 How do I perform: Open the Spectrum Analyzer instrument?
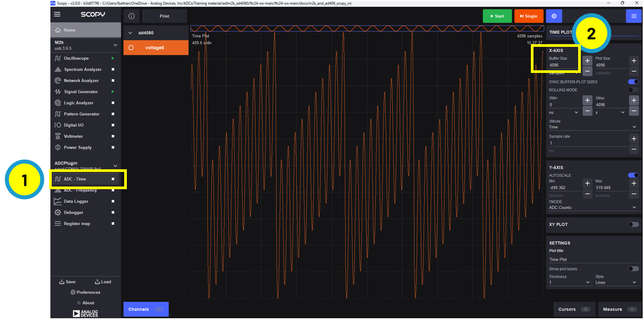coord(82,69)
